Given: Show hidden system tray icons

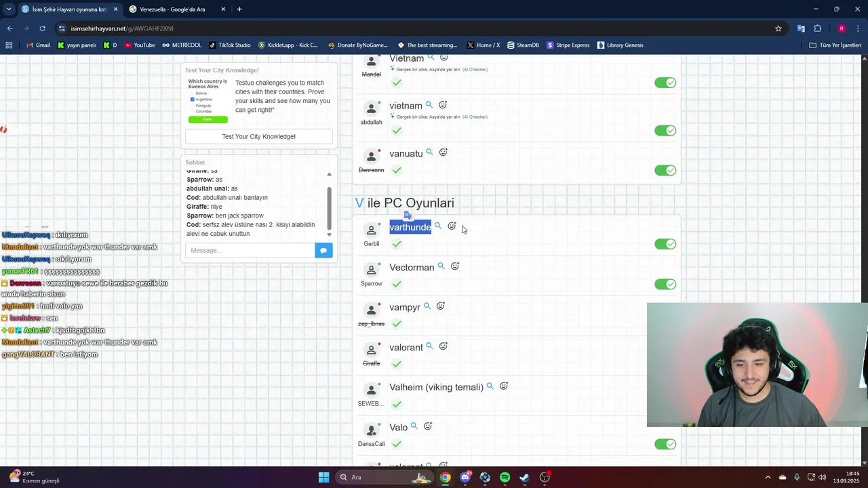Looking at the screenshot, I should coord(768,477).
